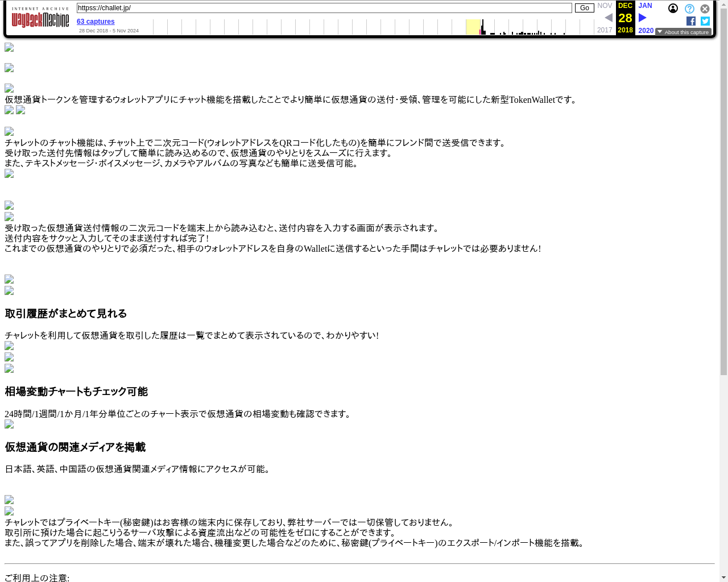Select year 2020 in timeline
Image resolution: width=728 pixels, height=582 pixels.
point(646,31)
